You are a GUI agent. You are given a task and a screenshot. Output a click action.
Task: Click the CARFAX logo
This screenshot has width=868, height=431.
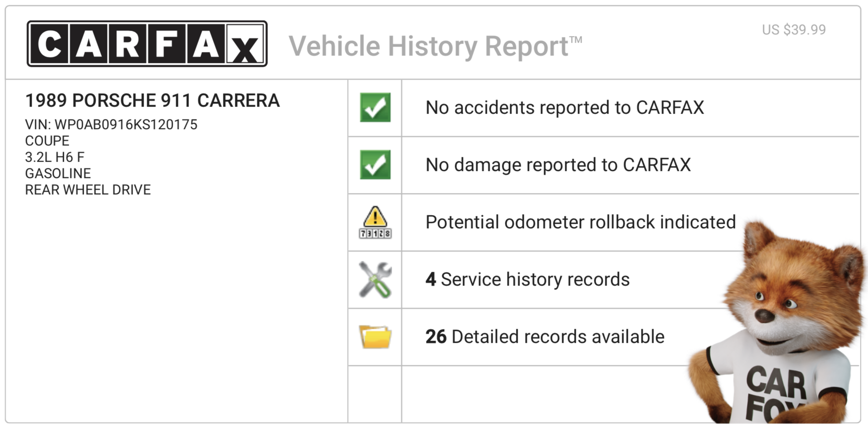[x=147, y=44]
